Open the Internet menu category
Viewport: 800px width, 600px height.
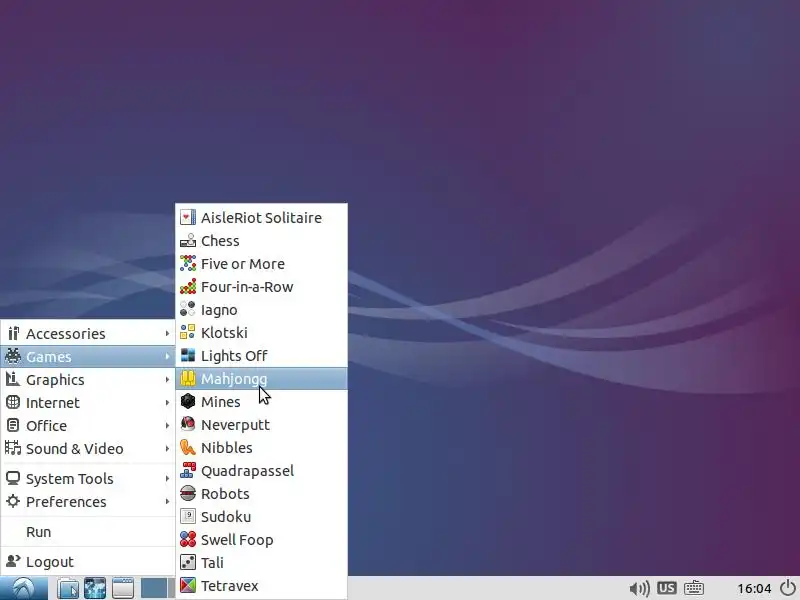click(88, 402)
